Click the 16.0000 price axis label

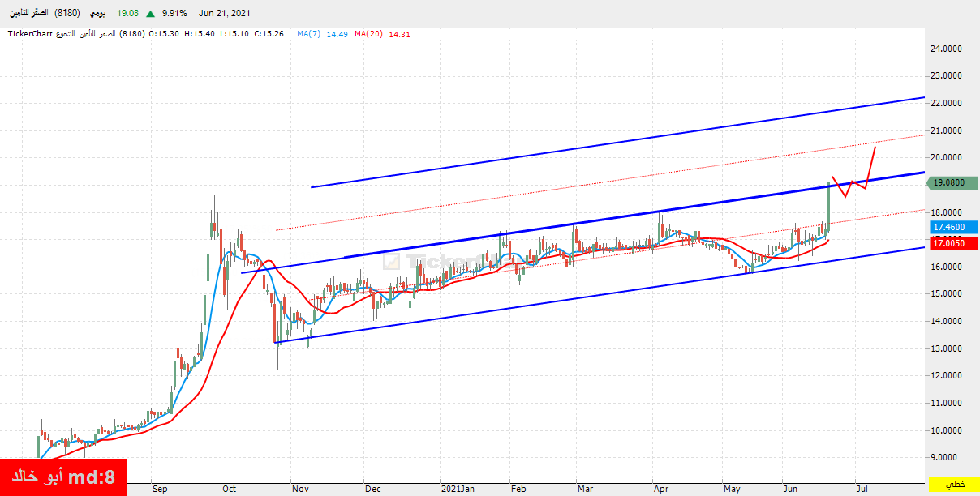point(947,267)
